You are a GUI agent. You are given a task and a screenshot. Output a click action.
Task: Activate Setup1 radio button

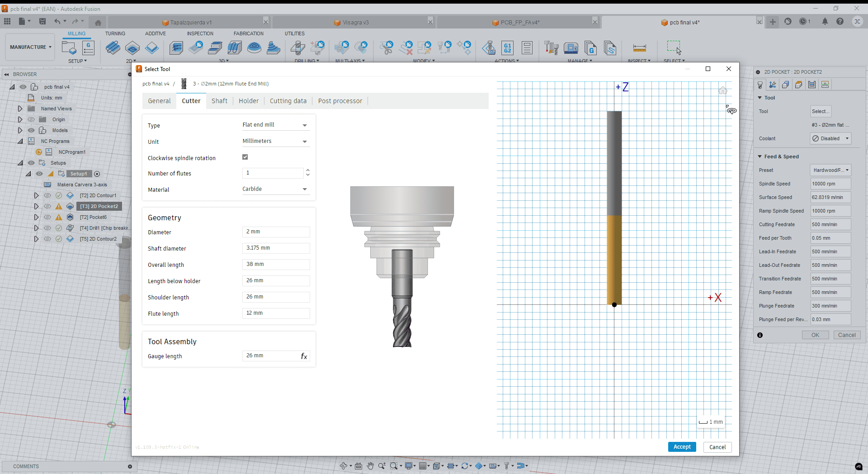click(x=97, y=174)
